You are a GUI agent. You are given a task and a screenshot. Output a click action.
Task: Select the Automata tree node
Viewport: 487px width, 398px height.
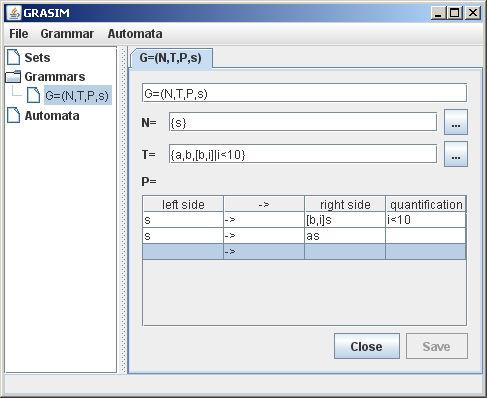point(52,116)
